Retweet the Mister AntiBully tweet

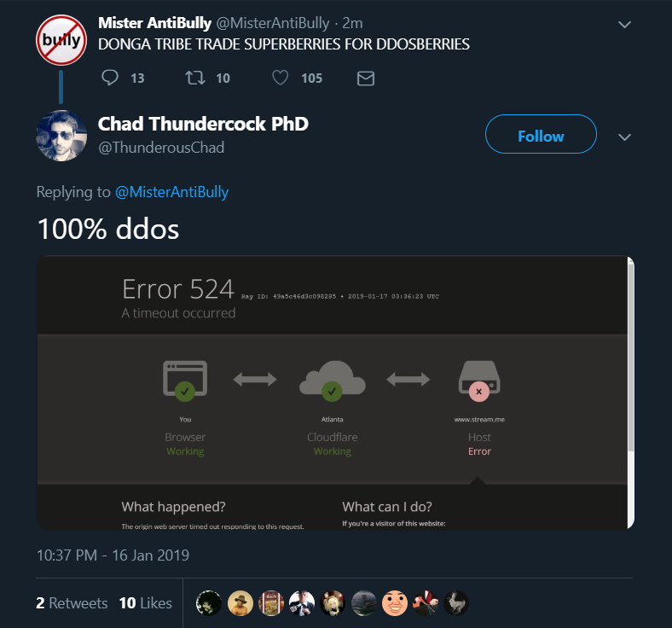195,78
